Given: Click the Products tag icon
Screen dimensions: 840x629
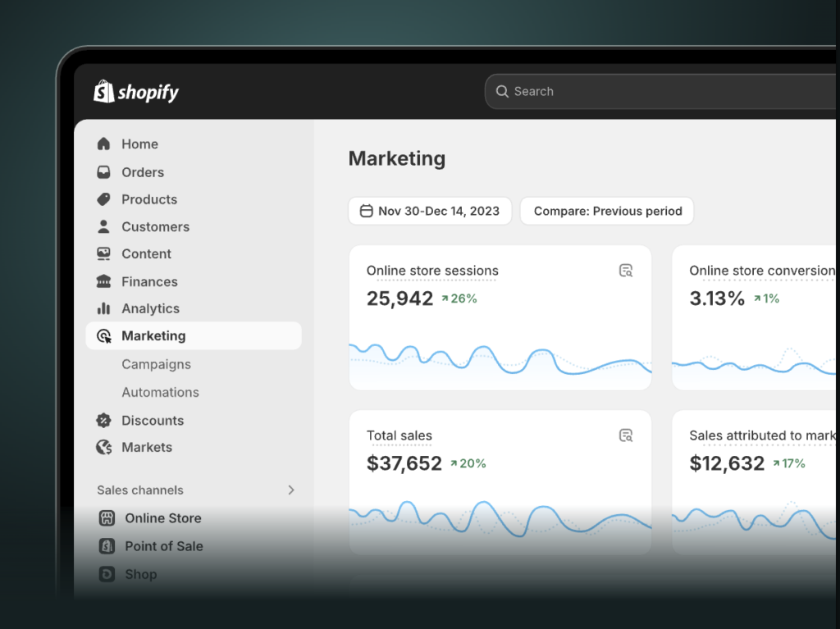Looking at the screenshot, I should [103, 199].
